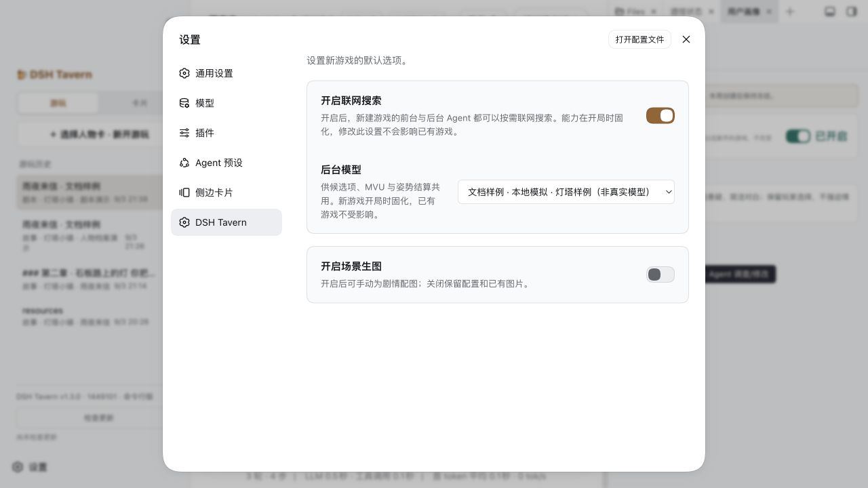
Task: Click the 侧边卡片 panel icon
Action: pos(184,192)
